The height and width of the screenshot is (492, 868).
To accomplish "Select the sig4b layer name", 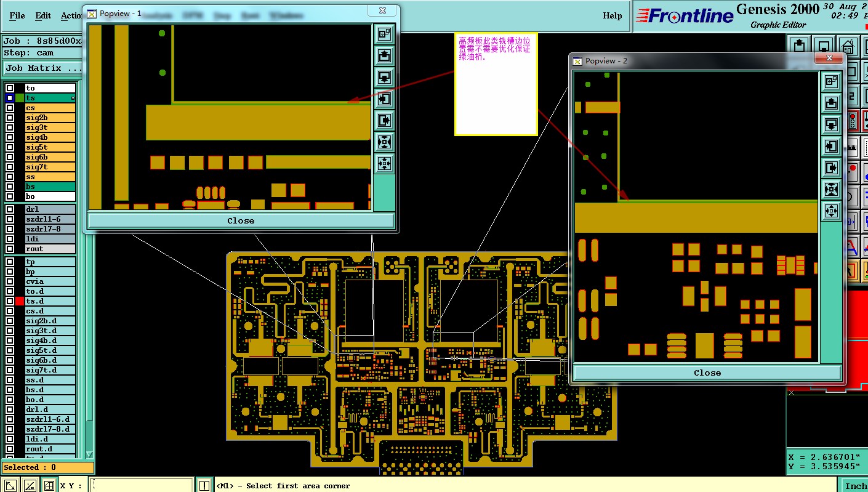I will click(x=50, y=137).
